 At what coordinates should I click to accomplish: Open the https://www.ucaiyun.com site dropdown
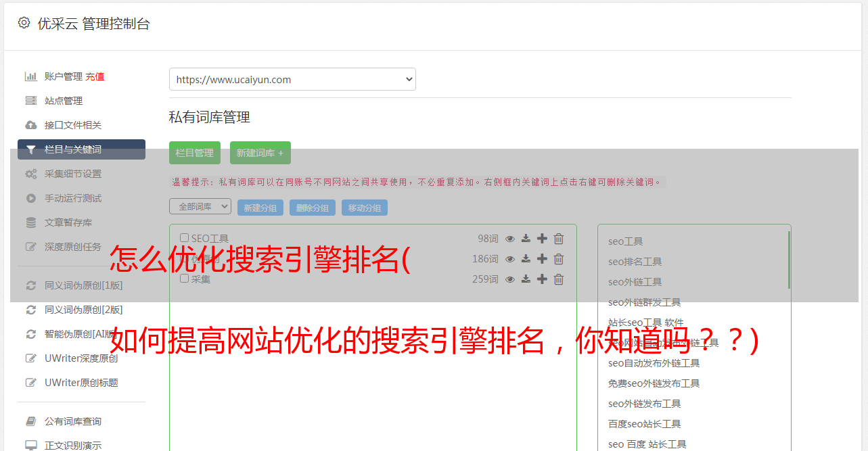pyautogui.click(x=292, y=79)
